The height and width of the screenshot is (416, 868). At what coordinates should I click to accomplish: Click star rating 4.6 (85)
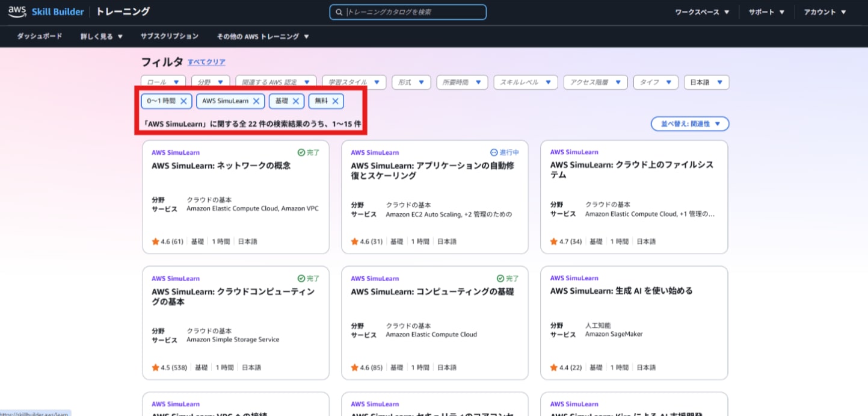(366, 367)
